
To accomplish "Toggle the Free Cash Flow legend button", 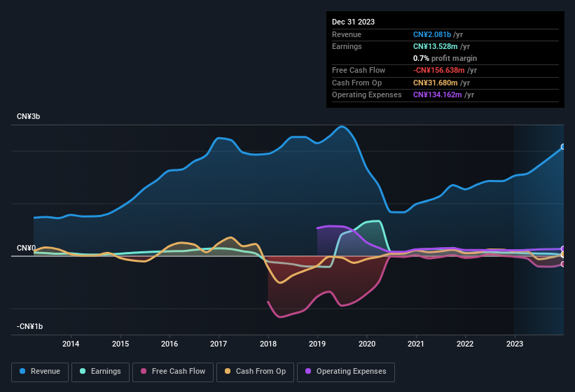I will coord(173,372).
